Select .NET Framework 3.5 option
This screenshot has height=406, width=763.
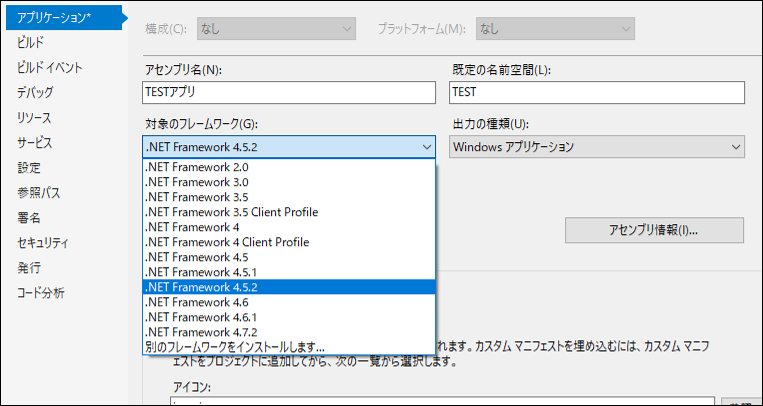pyautogui.click(x=289, y=197)
